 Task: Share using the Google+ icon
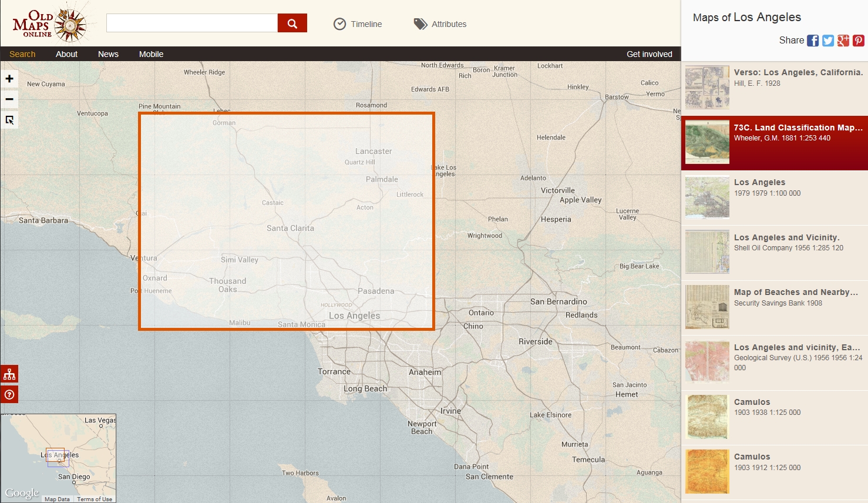click(x=843, y=41)
